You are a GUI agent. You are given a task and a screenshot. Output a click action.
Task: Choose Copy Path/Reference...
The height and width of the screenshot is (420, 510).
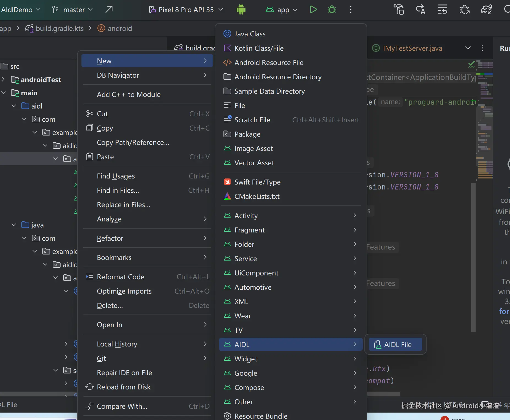(147, 142)
